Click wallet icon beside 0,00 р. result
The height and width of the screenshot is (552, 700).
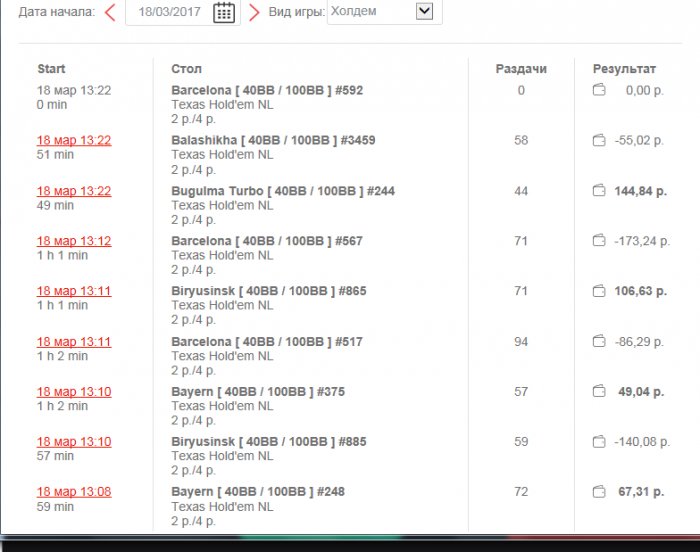(599, 90)
